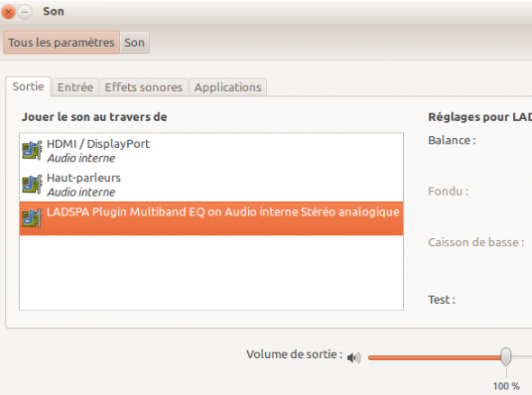Select Haut-parleurs Audio interne output
Image resolution: width=532 pixels, height=395 pixels.
point(211,185)
